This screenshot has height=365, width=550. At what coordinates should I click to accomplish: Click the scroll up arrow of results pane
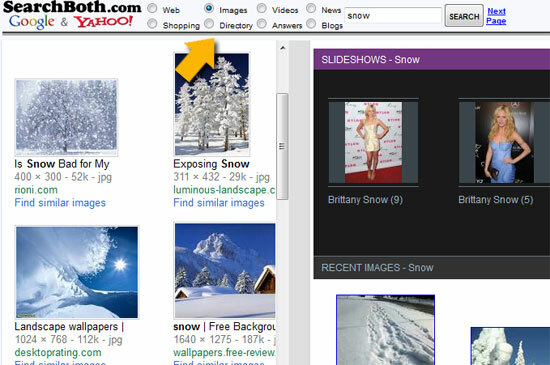[x=283, y=48]
